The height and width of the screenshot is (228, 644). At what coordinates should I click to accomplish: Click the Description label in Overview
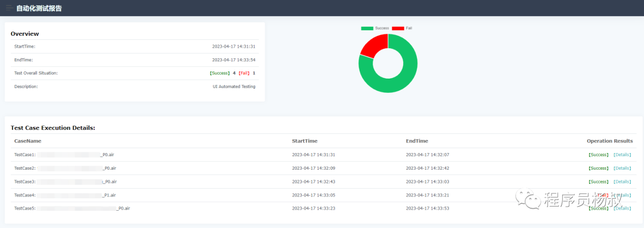(26, 86)
